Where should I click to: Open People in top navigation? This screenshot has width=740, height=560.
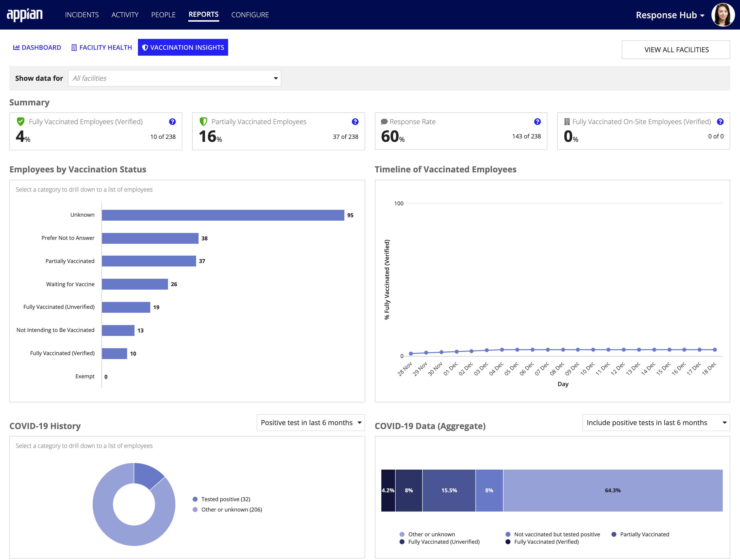[163, 15]
